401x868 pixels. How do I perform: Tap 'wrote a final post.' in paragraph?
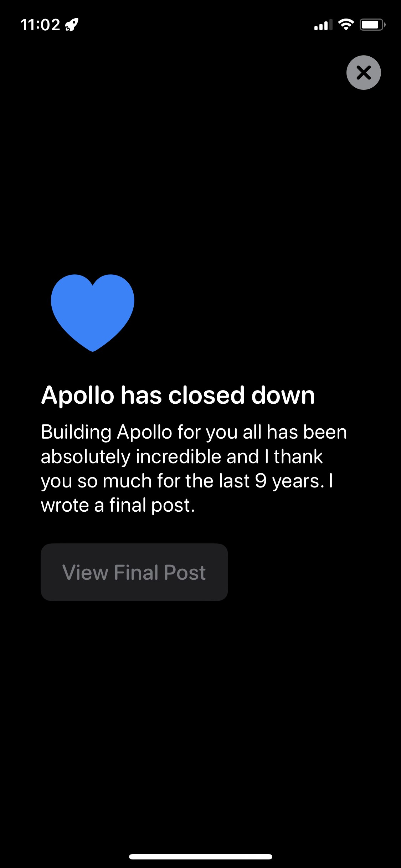[118, 506]
